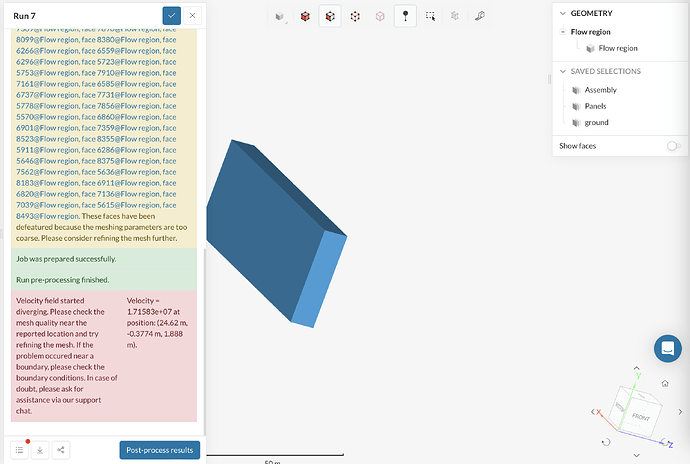Select the ground saved selection
Viewport: 690px width, 464px height.
point(596,122)
